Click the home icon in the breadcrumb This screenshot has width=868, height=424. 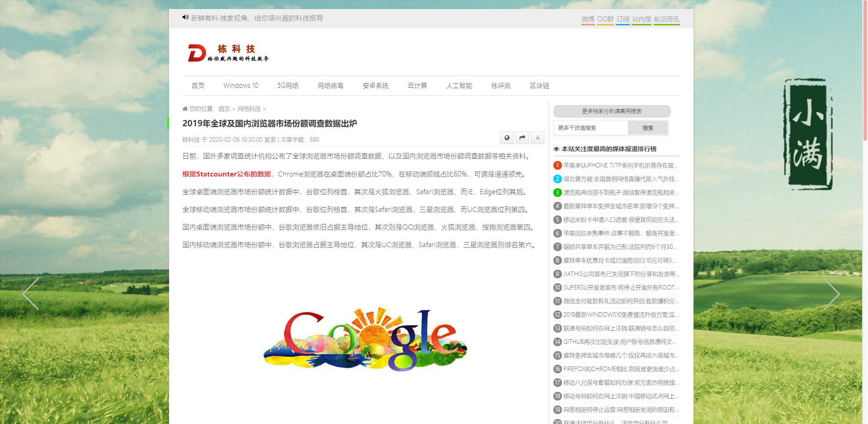pos(185,109)
